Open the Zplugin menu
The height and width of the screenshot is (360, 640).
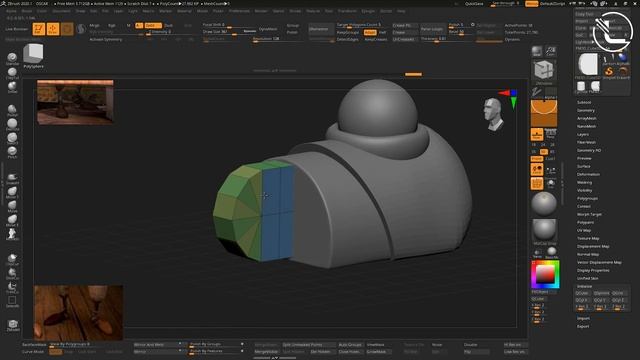(x=368, y=11)
